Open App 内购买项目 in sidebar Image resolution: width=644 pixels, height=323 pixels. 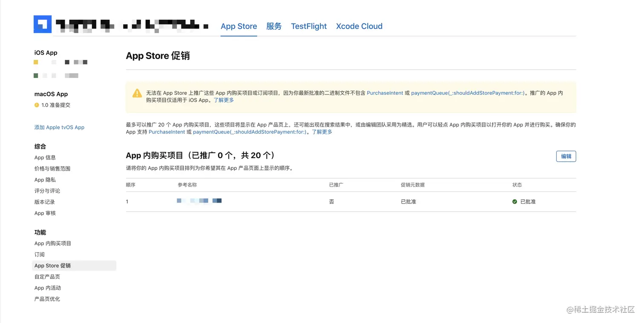[53, 243]
